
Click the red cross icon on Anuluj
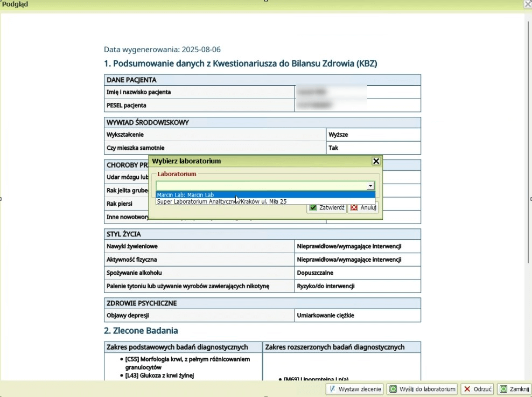(x=354, y=207)
